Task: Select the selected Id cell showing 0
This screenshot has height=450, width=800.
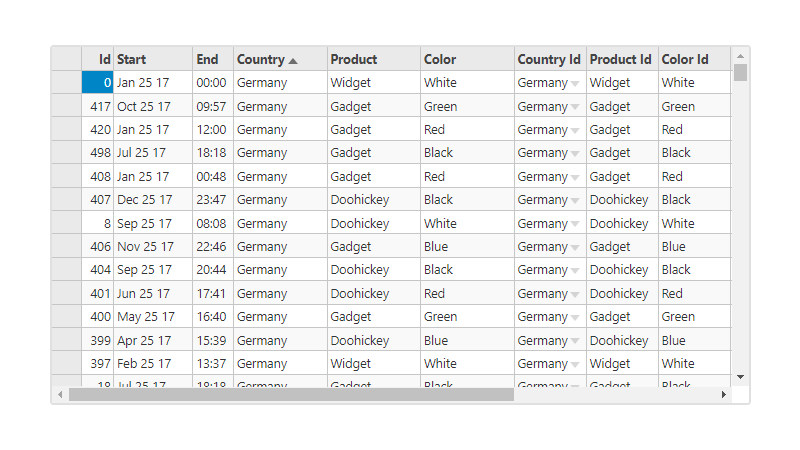Action: (97, 82)
